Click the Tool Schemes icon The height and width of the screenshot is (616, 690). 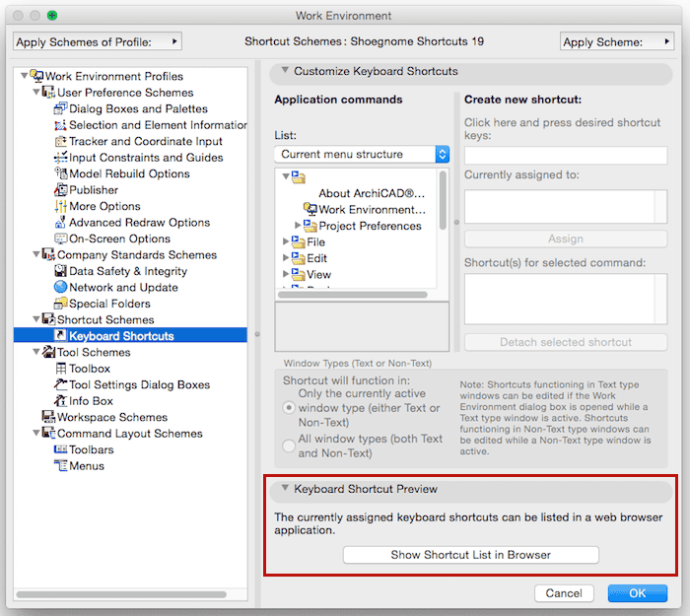48,352
